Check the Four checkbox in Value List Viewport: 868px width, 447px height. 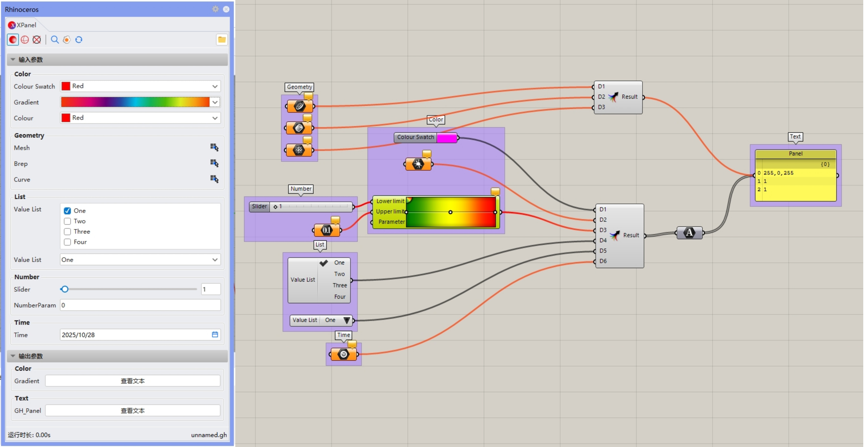[x=67, y=242]
